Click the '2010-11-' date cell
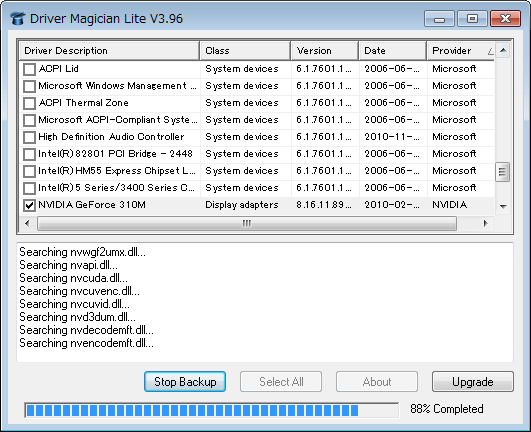 pyautogui.click(x=392, y=137)
